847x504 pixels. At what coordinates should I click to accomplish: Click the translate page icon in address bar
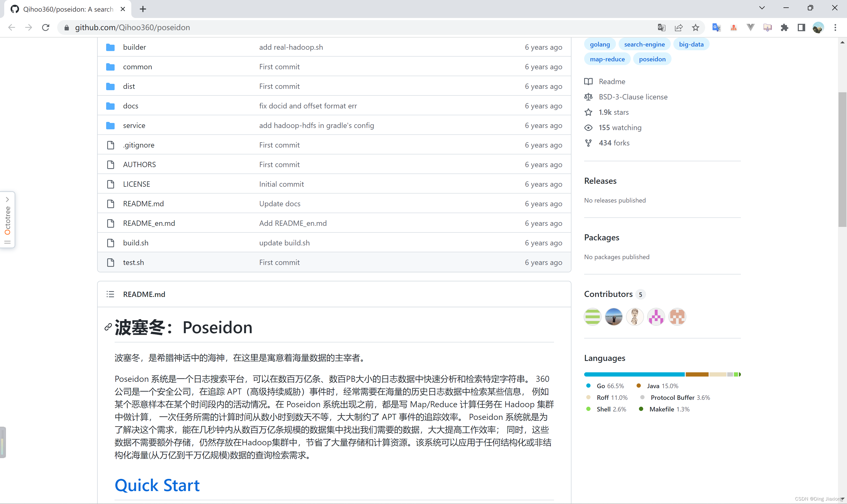pyautogui.click(x=661, y=28)
